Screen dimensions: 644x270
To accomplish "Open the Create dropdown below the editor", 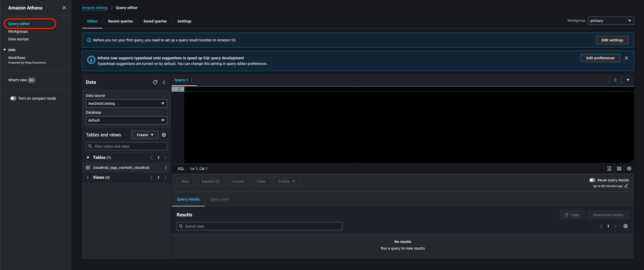I will tap(287, 181).
